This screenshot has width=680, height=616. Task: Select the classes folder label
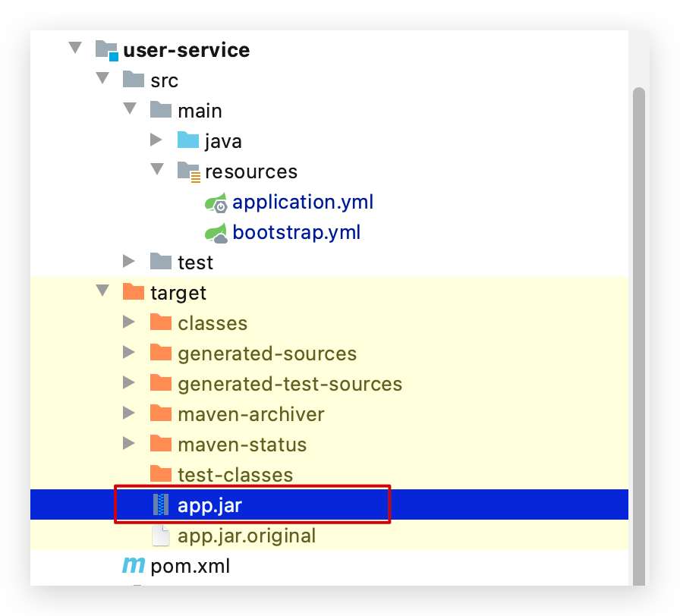pyautogui.click(x=212, y=323)
